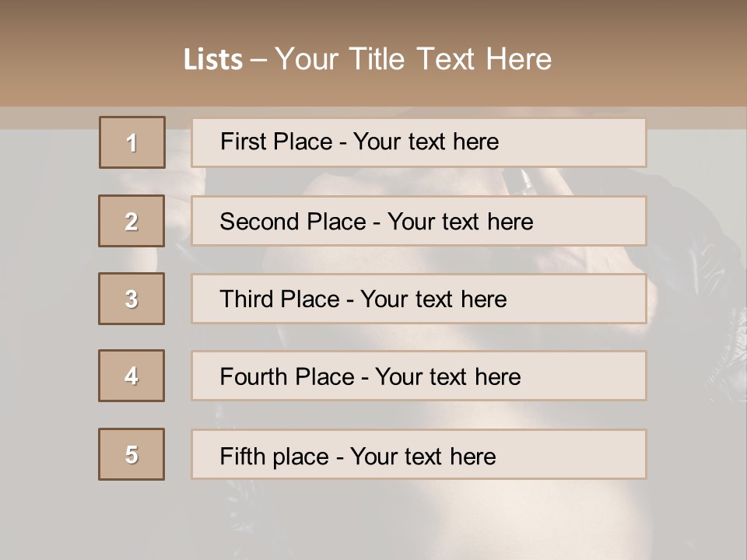Place cursor on the word "Fourth"
The image size is (747, 560).
click(x=251, y=377)
